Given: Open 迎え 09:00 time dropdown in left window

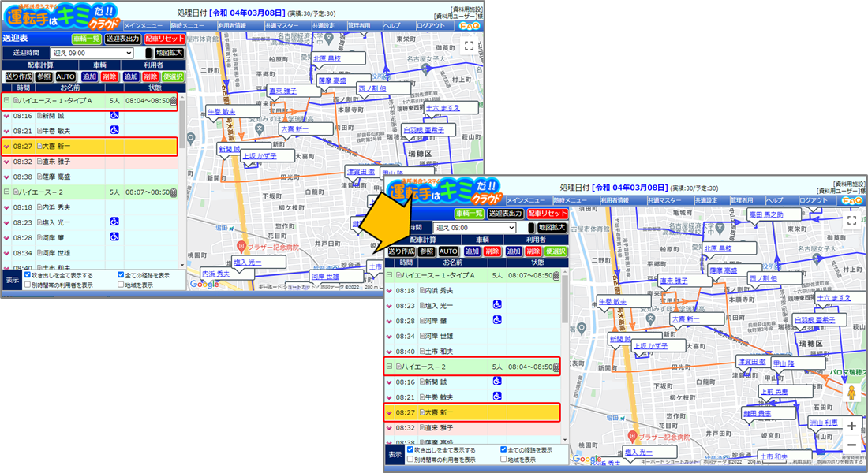Looking at the screenshot, I should [92, 53].
